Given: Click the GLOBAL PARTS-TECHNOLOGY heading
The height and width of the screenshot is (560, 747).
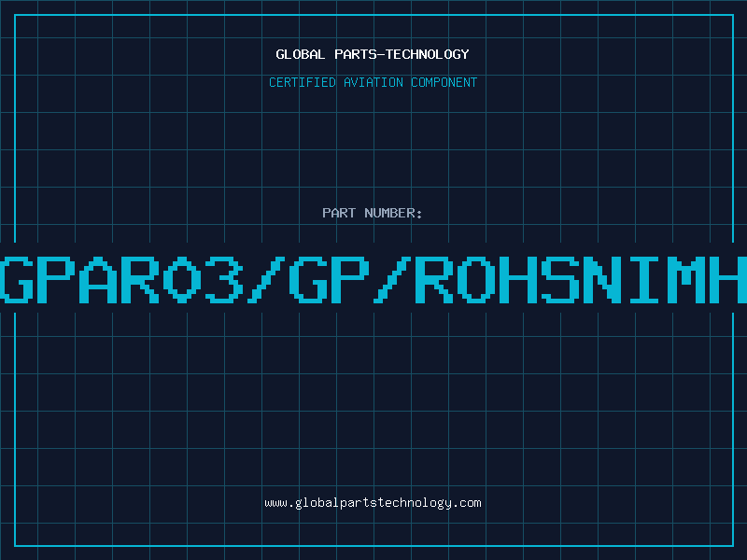Looking at the screenshot, I should [x=373, y=54].
